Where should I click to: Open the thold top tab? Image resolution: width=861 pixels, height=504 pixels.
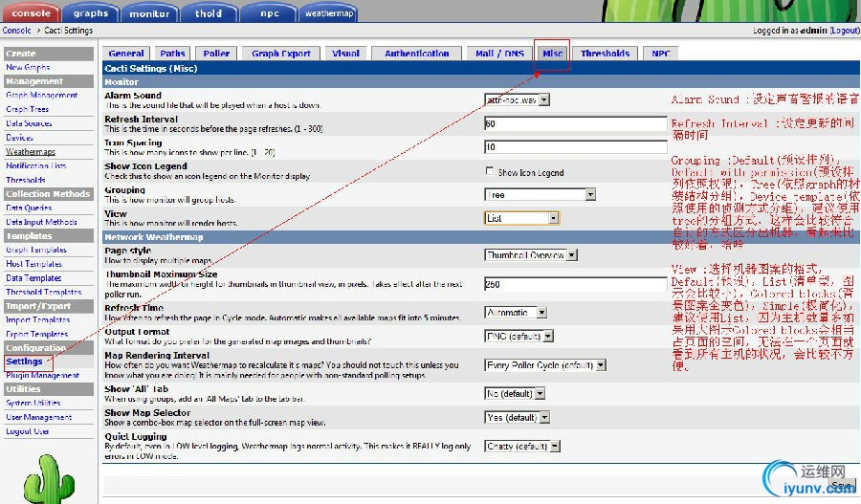(x=209, y=12)
